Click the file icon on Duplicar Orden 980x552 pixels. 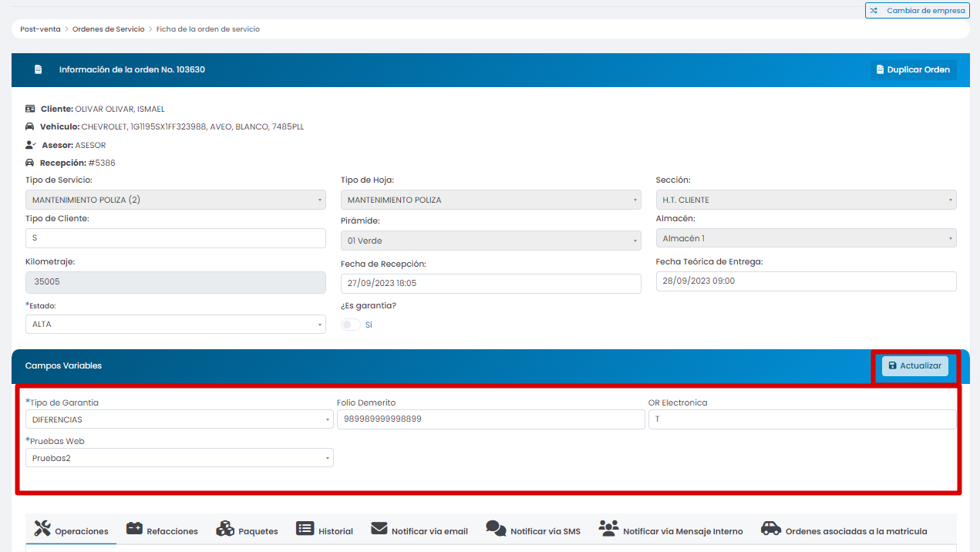pos(881,69)
